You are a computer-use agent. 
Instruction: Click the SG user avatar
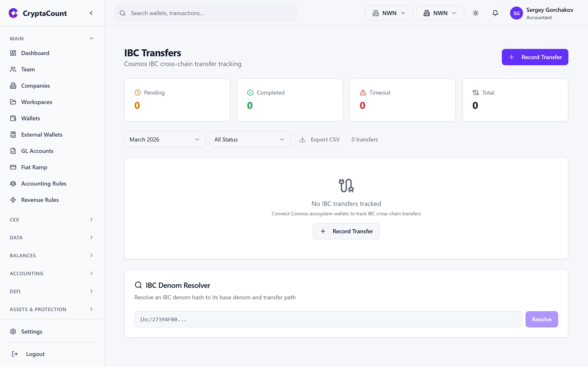(516, 13)
